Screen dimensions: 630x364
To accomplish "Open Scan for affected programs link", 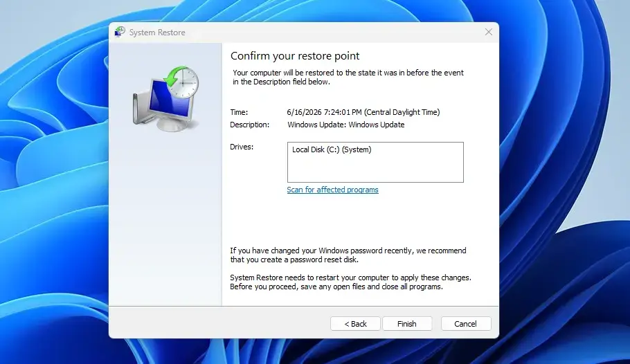I will tap(333, 190).
